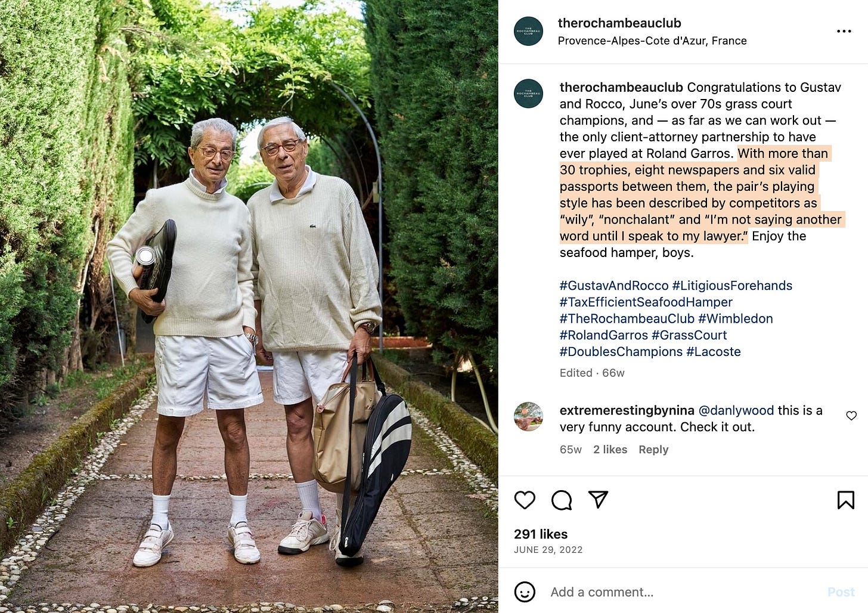Screen dimensions: 868x613
Task: Like the post with the heart icon
Action: coord(525,500)
